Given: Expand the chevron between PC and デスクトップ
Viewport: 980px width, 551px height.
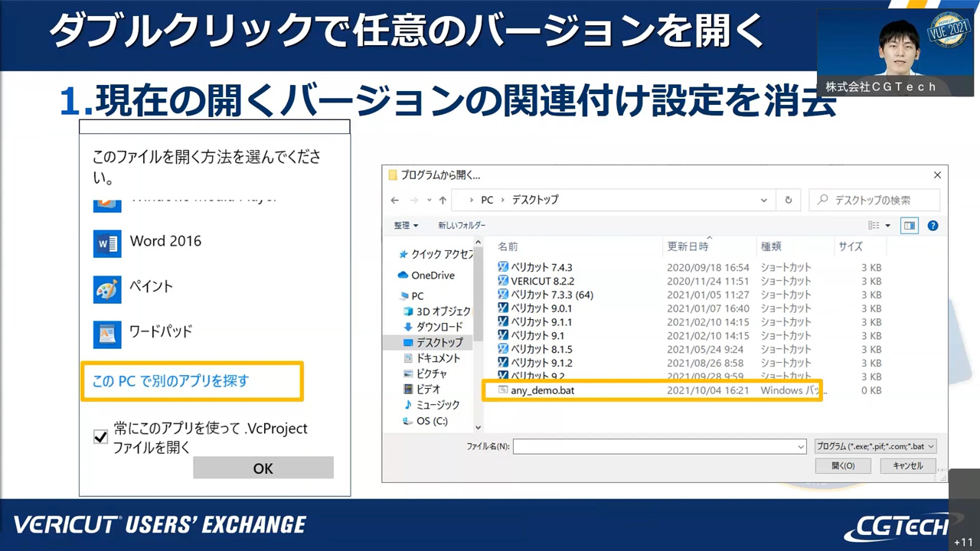Looking at the screenshot, I should click(x=503, y=200).
